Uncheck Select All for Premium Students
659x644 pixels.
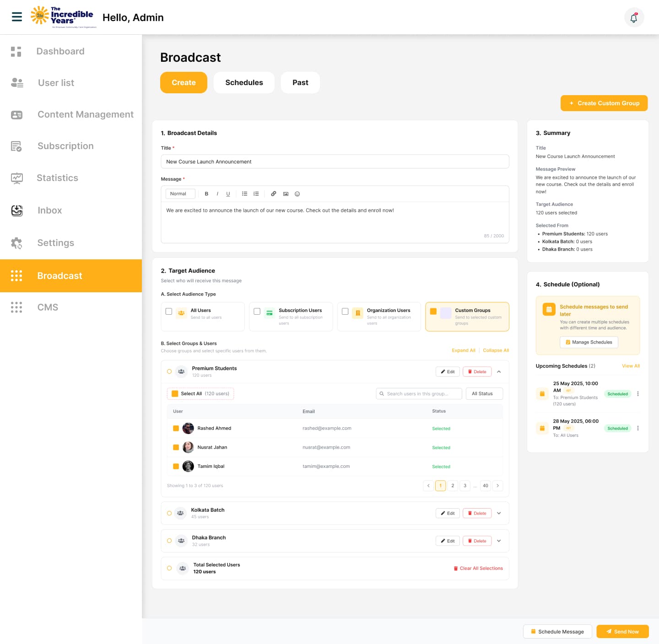click(175, 394)
